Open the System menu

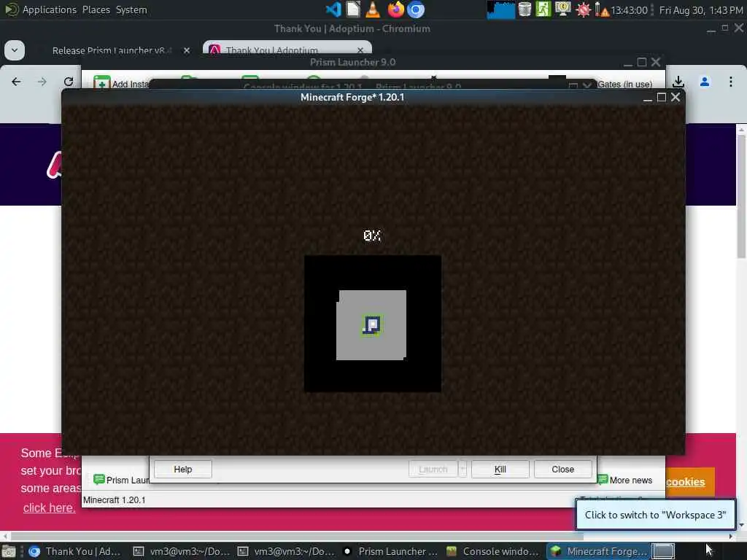pos(131,9)
